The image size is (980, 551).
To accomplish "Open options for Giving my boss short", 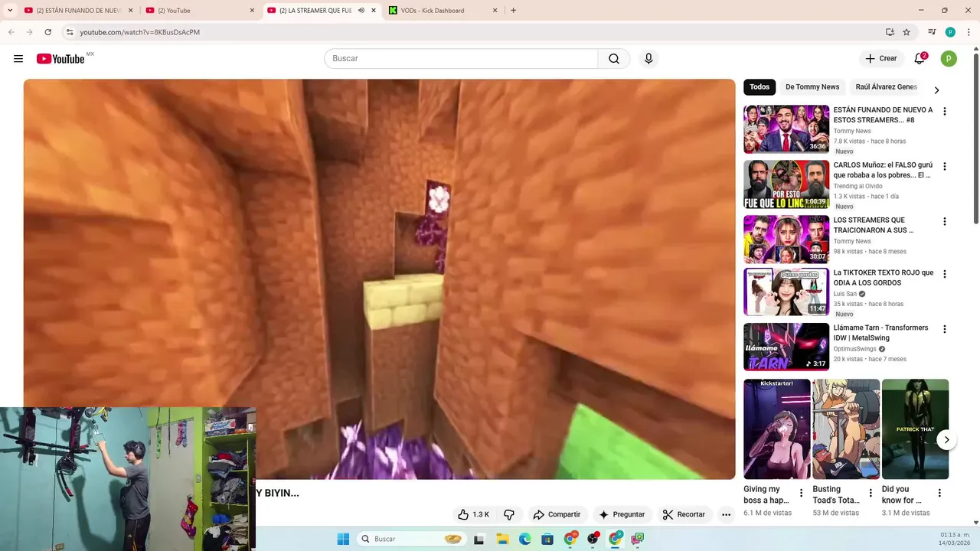I will (801, 493).
